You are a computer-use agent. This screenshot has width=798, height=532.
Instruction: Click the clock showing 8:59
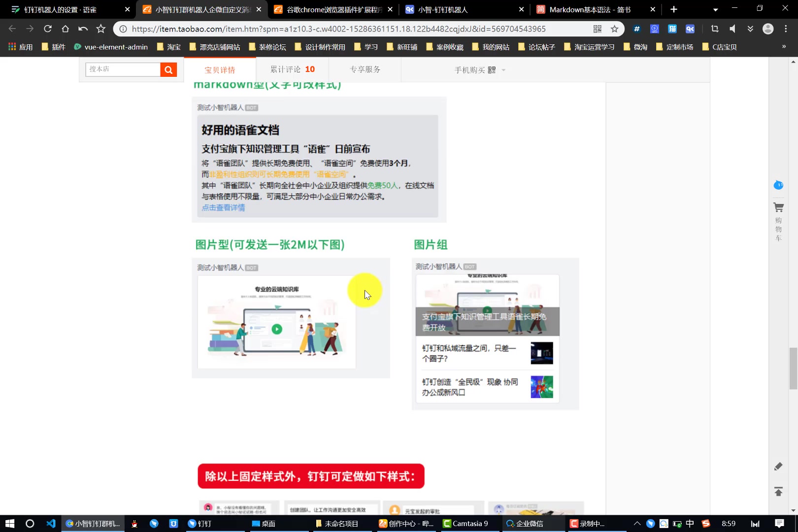click(729, 524)
